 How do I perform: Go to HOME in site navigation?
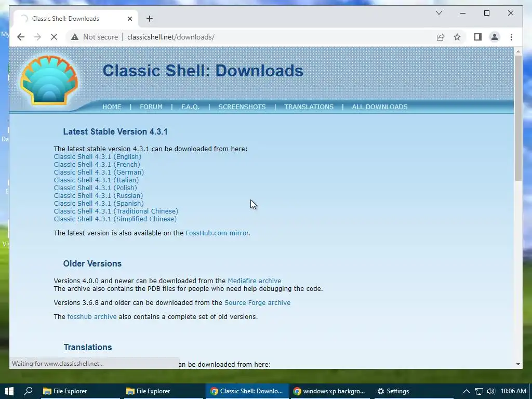(112, 107)
